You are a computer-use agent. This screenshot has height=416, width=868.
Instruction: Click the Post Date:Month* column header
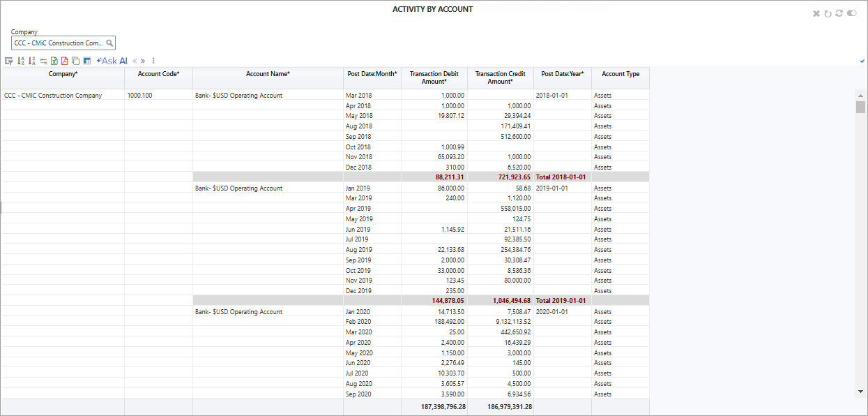coord(372,77)
